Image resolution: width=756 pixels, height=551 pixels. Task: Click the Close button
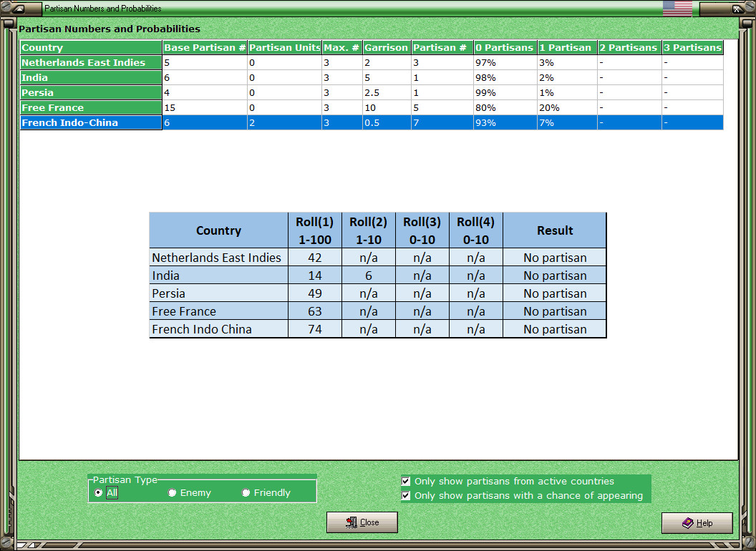(362, 522)
